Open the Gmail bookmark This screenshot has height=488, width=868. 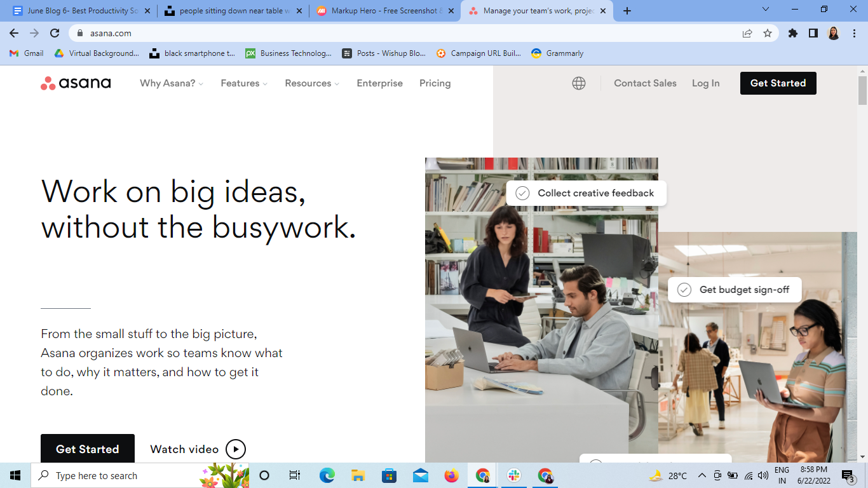pyautogui.click(x=27, y=53)
